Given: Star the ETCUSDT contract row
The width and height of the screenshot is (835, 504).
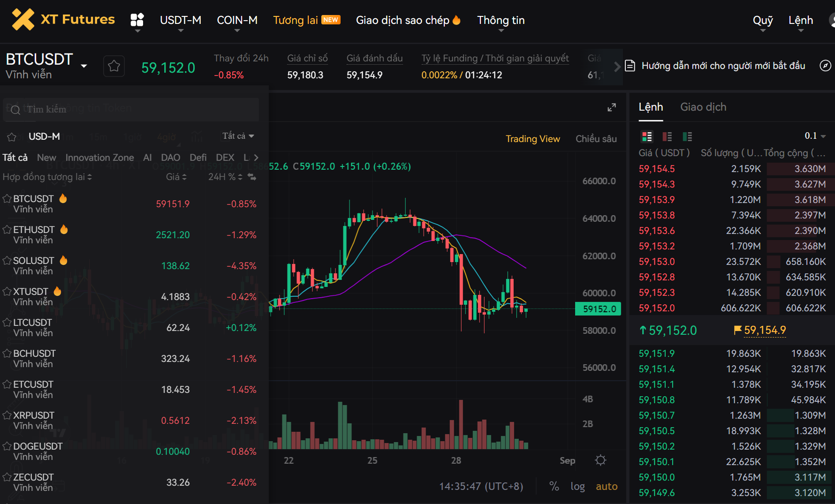Looking at the screenshot, I should pos(7,384).
